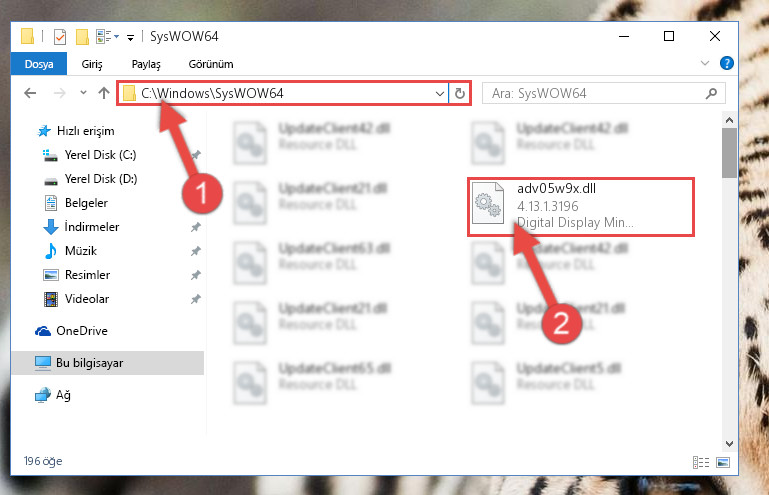This screenshot has width=769, height=495.
Task: Click the search magnifier icon
Action: [x=711, y=93]
